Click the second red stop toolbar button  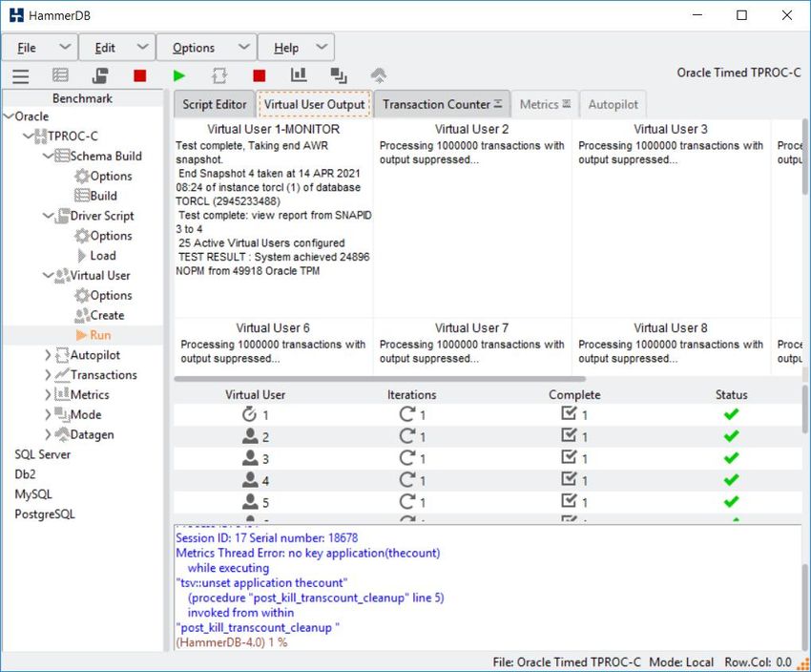click(260, 76)
